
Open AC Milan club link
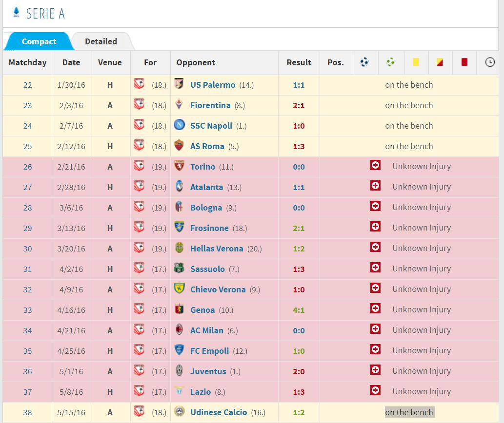(207, 330)
